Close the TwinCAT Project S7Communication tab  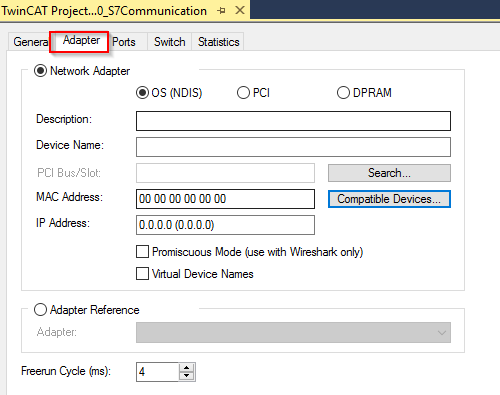(240, 10)
